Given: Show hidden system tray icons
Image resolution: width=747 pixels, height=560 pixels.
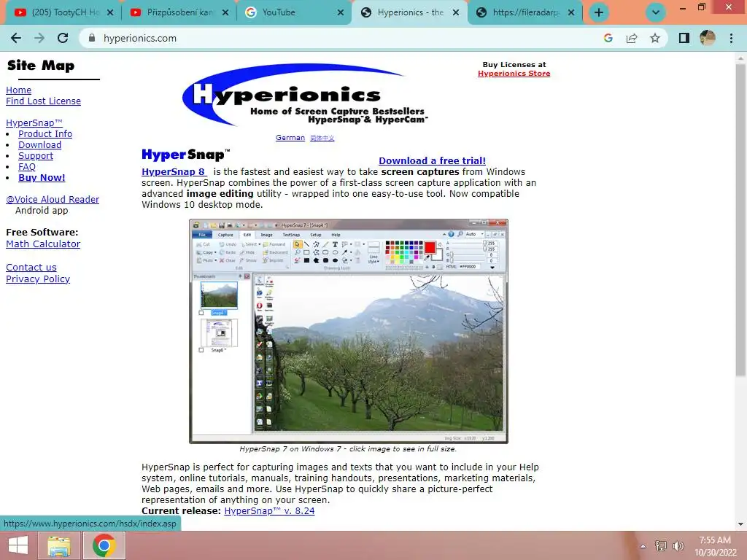Looking at the screenshot, I should click(643, 546).
